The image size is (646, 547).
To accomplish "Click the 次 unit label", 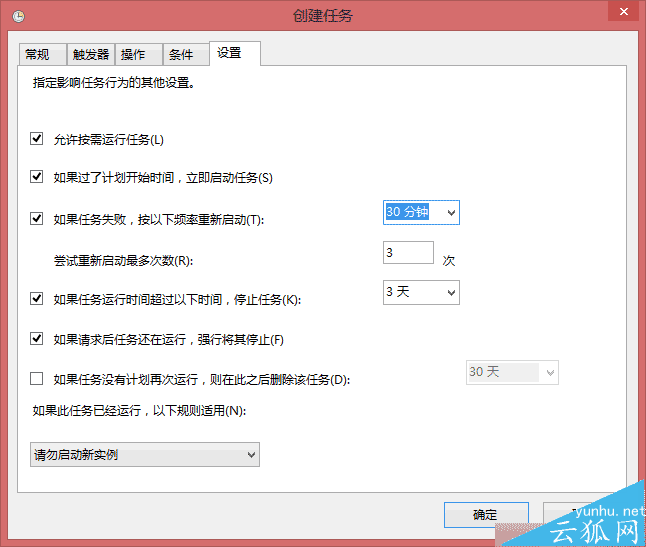I will coord(449,261).
